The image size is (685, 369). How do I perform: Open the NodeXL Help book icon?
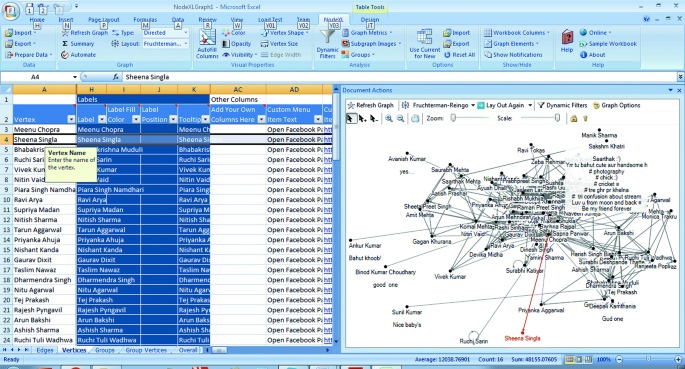tap(567, 37)
